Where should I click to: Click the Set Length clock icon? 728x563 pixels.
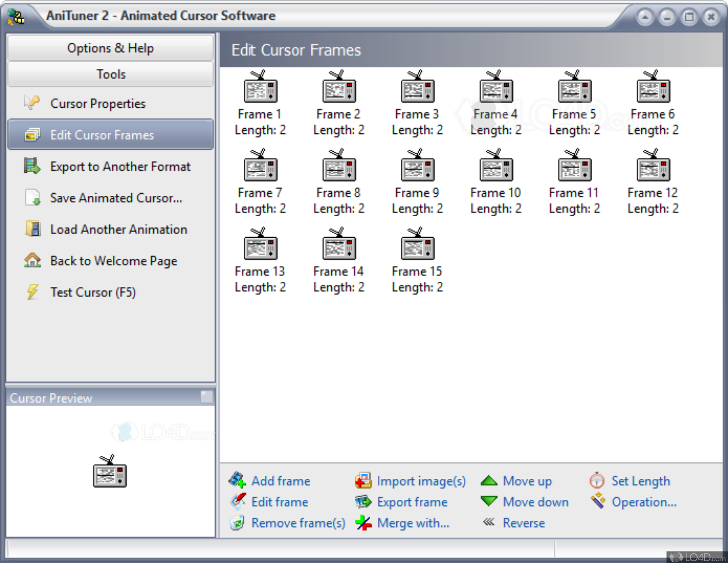pos(597,480)
